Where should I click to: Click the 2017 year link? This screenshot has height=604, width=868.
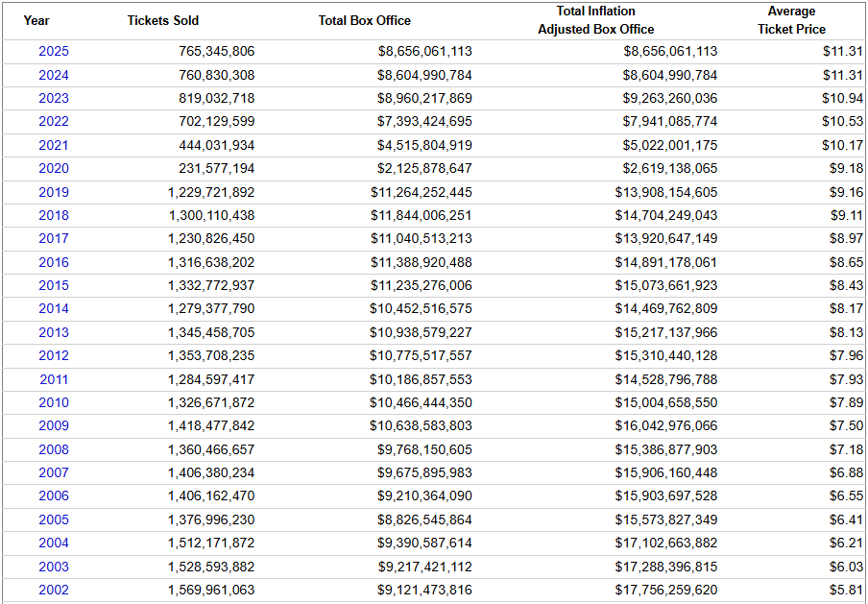click(x=54, y=238)
